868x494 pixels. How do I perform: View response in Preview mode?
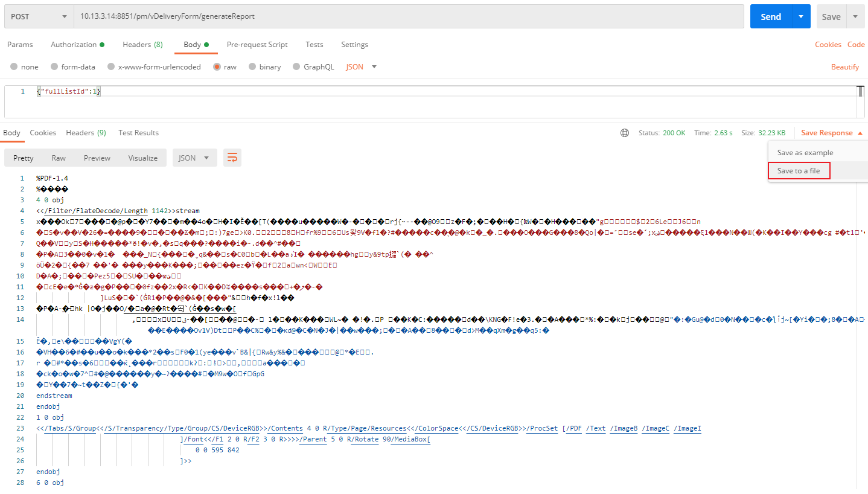pos(97,157)
